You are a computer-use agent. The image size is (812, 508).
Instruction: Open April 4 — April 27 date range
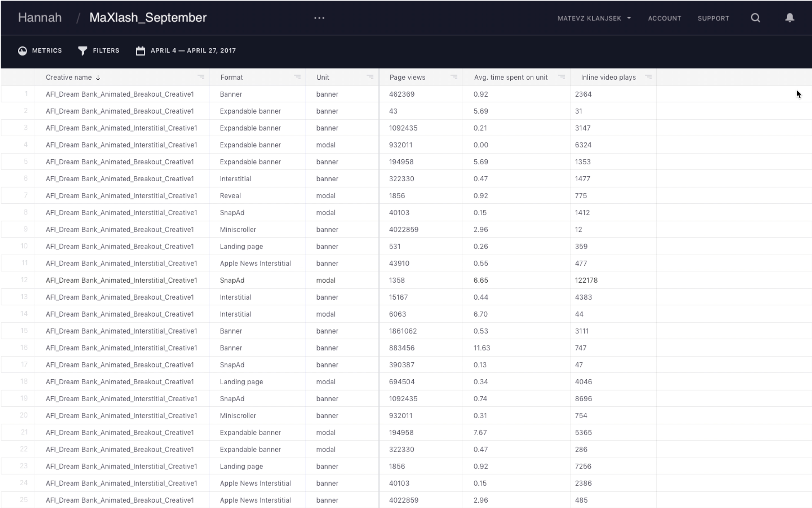tap(193, 51)
